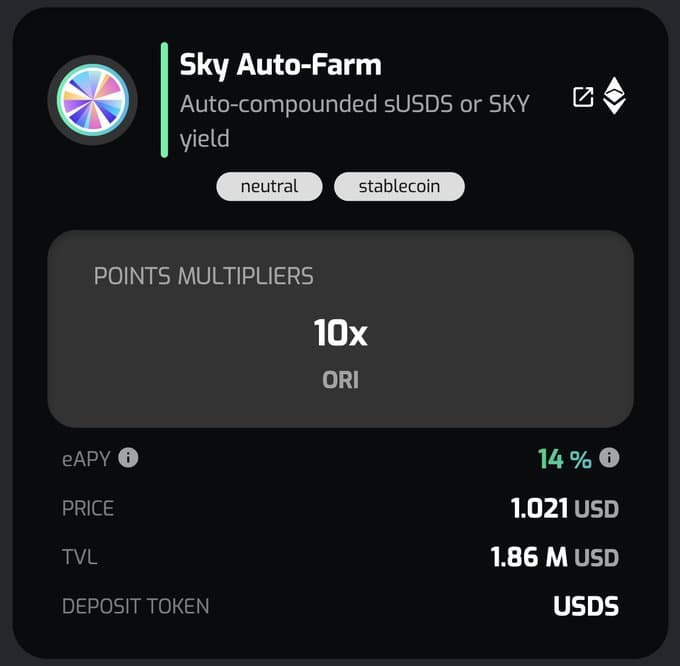Click the 14 % eAPY value
Viewport: 680px width, 666px height.
tap(565, 459)
